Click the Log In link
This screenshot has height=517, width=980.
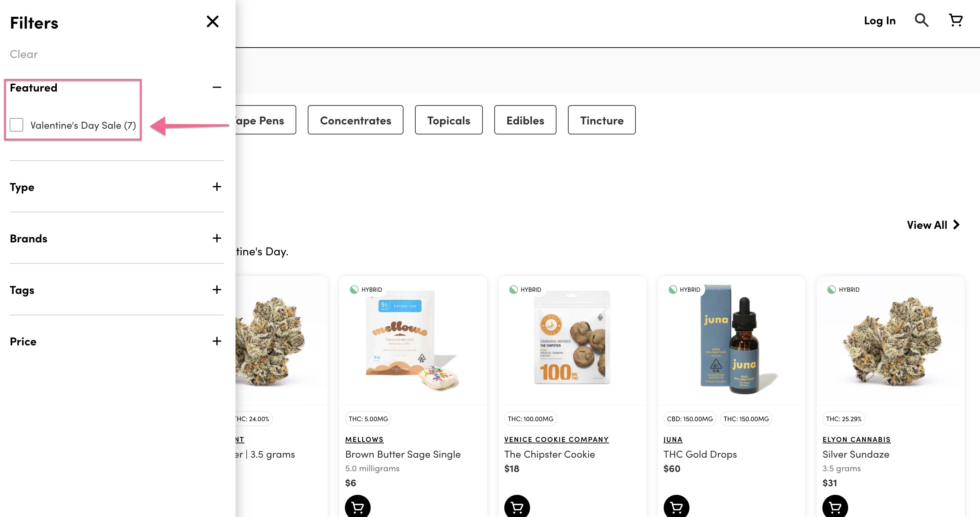880,20
